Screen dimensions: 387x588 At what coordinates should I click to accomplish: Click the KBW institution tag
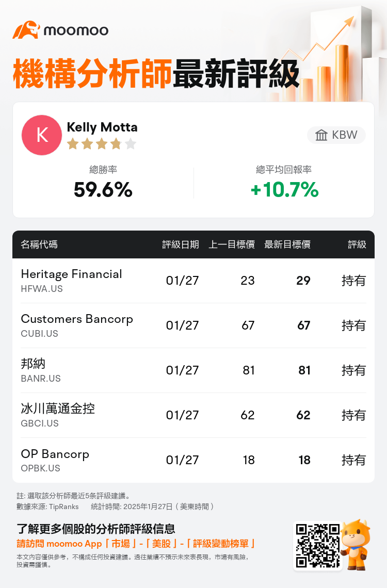click(x=336, y=135)
